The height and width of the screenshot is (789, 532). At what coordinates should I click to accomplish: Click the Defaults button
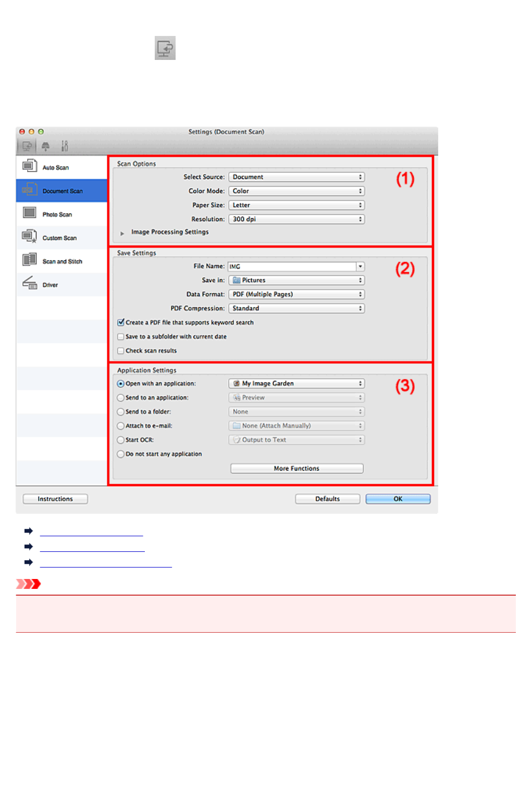(x=328, y=499)
